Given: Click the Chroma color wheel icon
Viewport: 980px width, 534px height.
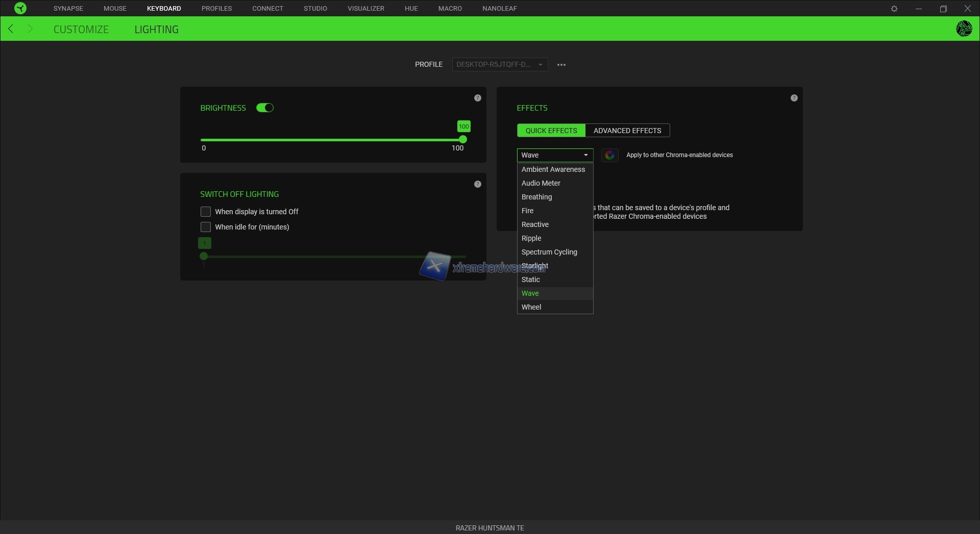Looking at the screenshot, I should tap(609, 155).
